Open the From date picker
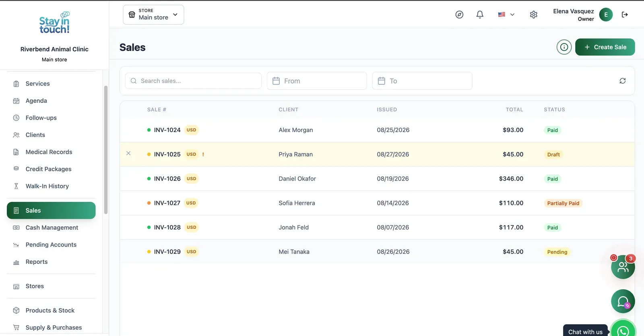The width and height of the screenshot is (644, 336). pyautogui.click(x=317, y=81)
